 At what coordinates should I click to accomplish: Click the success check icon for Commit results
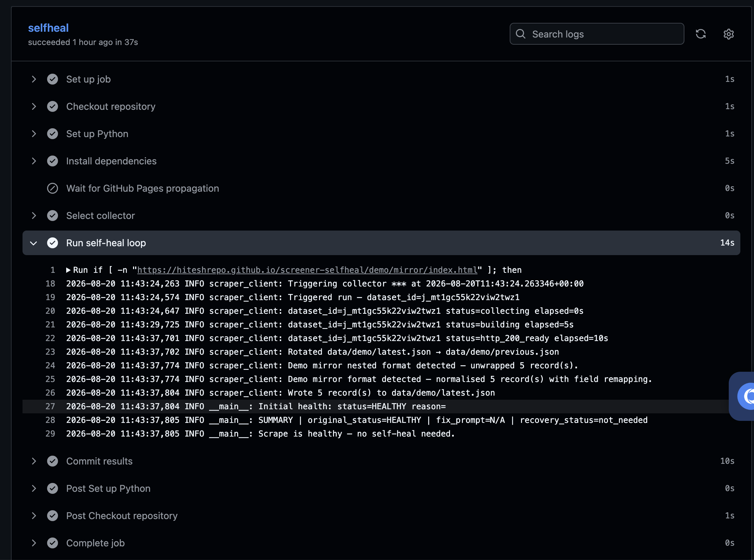coord(53,461)
